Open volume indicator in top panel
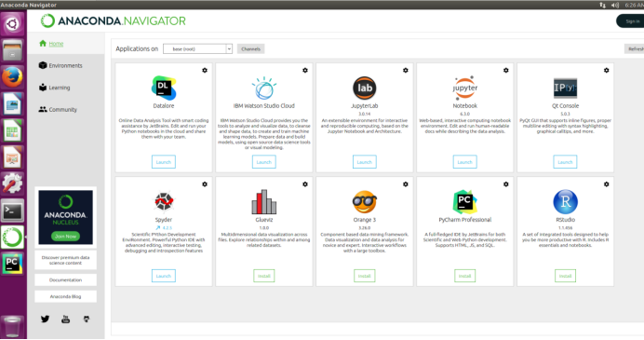The image size is (644, 340). tap(615, 5)
